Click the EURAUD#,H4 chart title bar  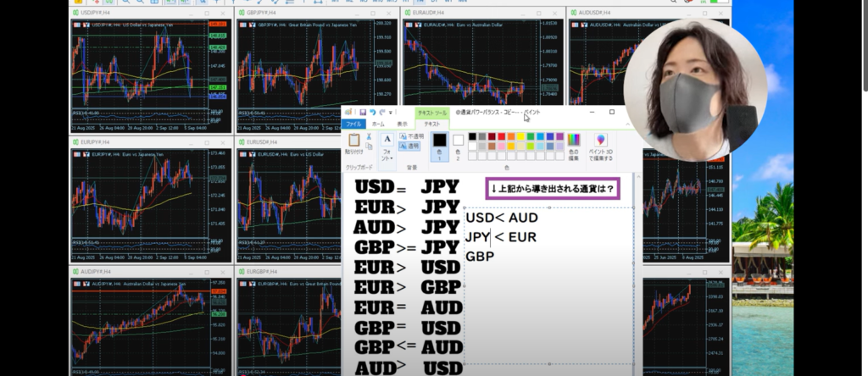[482, 13]
